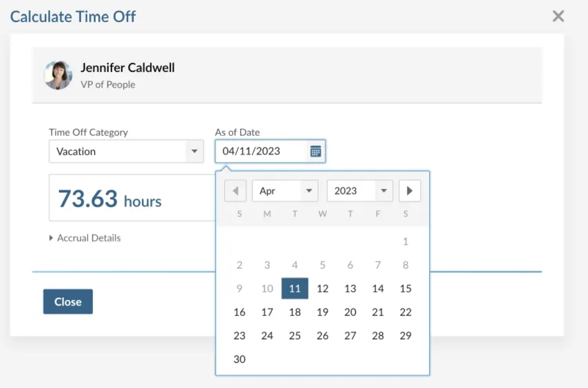Image resolution: width=588 pixels, height=388 pixels.
Task: Open the month dropdown showing Apr
Action: pos(285,191)
